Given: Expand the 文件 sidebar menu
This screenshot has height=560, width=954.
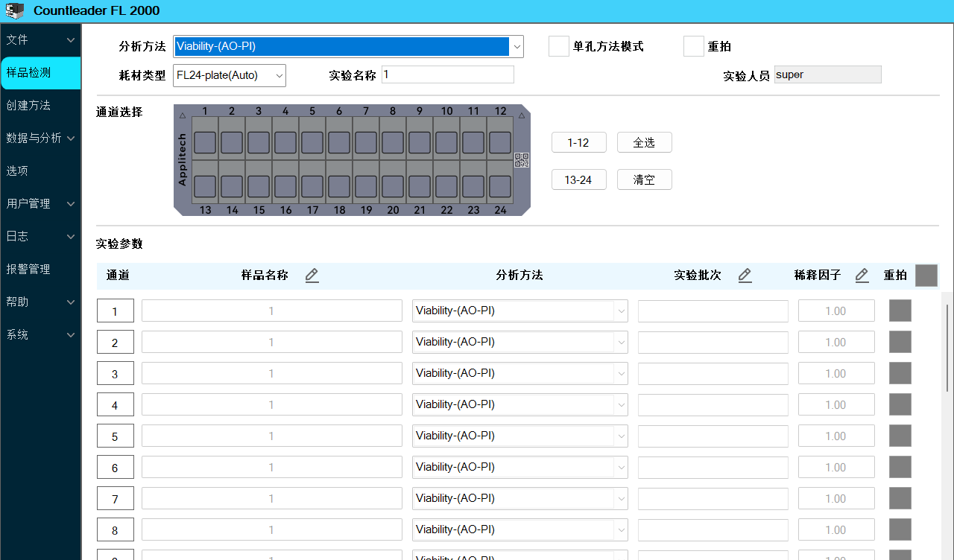Looking at the screenshot, I should [40, 39].
